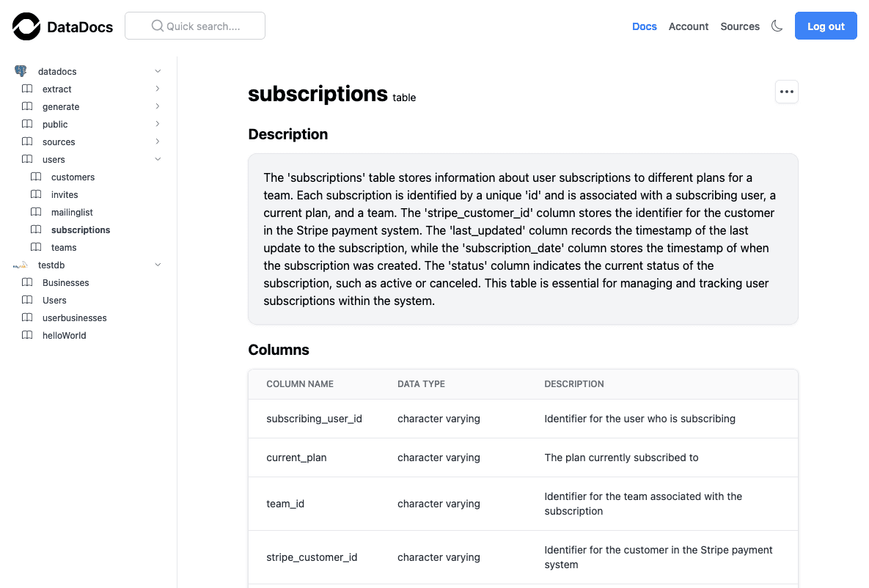Select the Docs navigation tab
The height and width of the screenshot is (588, 869).
coord(644,26)
